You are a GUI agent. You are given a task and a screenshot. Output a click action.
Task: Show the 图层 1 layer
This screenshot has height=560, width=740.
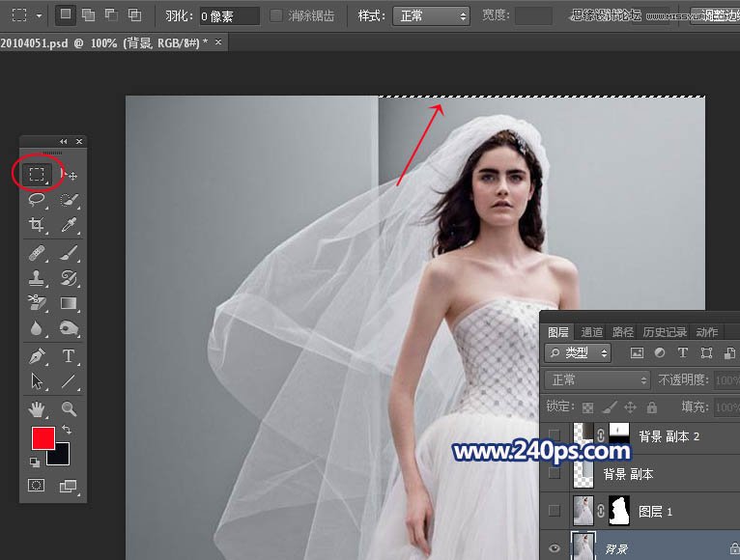[x=555, y=510]
